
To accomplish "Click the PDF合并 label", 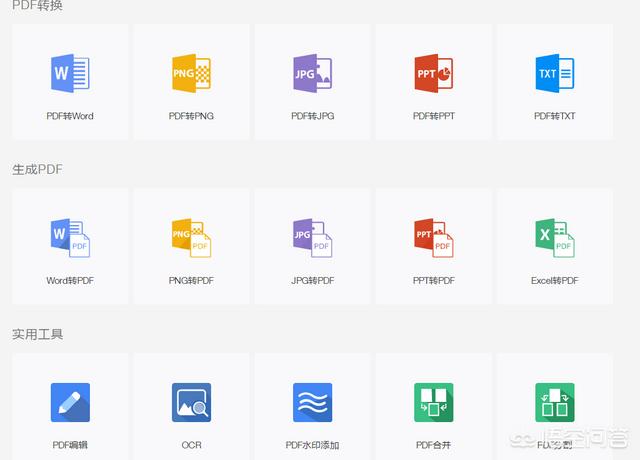I will tap(434, 445).
